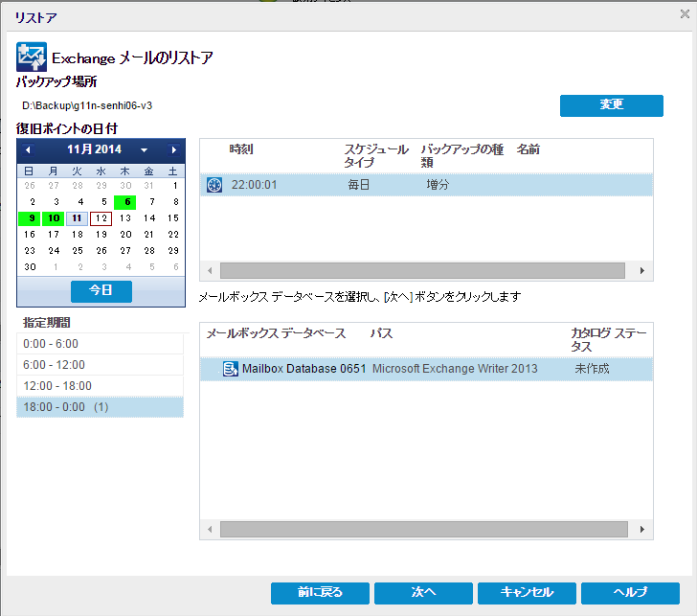Select the 18:00 - 0:00 (1) time range
697x616 pixels.
(100, 407)
